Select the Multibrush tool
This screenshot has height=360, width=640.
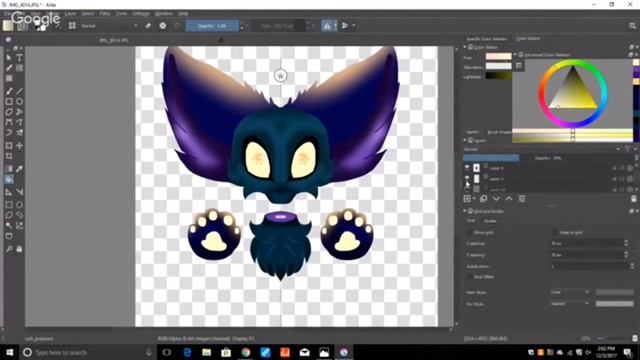pyautogui.click(x=19, y=132)
